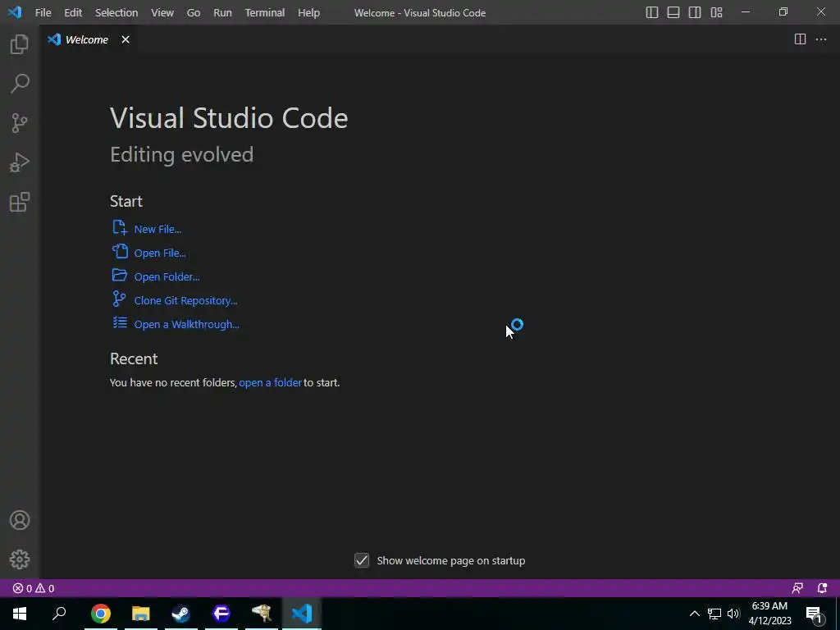
Task: Toggle primary side bar layout icon
Action: [652, 12]
